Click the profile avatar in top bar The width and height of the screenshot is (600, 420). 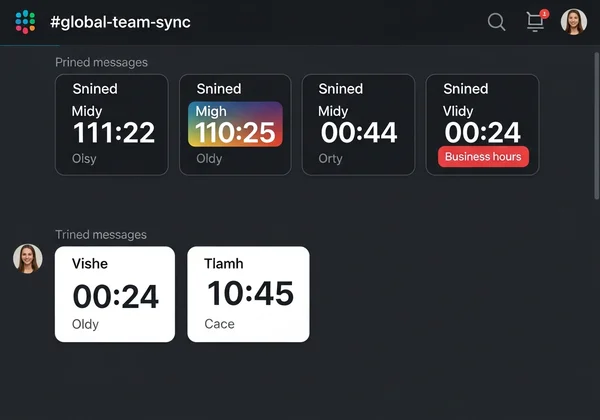click(574, 22)
